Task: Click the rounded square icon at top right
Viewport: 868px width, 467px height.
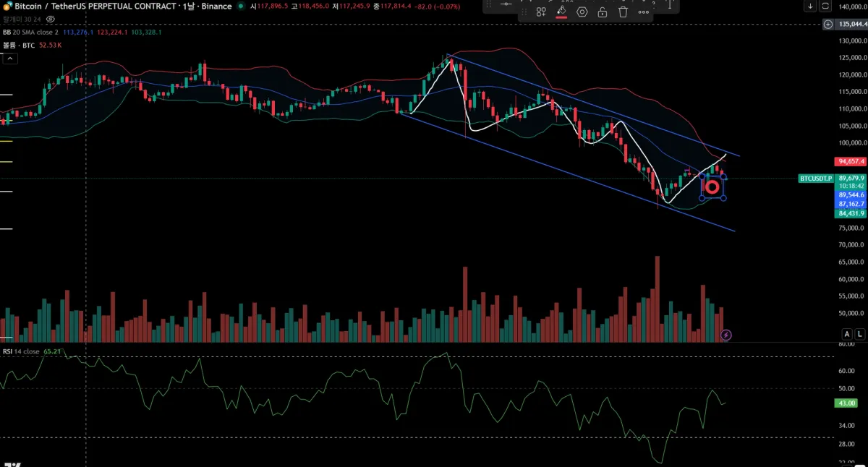Action: coord(825,6)
